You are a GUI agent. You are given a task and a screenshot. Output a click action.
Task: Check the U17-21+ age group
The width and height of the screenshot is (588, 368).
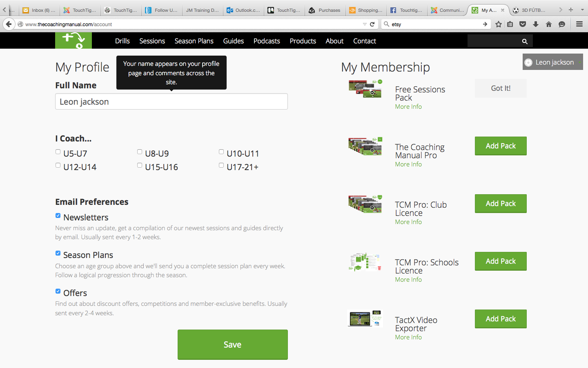[x=221, y=165]
